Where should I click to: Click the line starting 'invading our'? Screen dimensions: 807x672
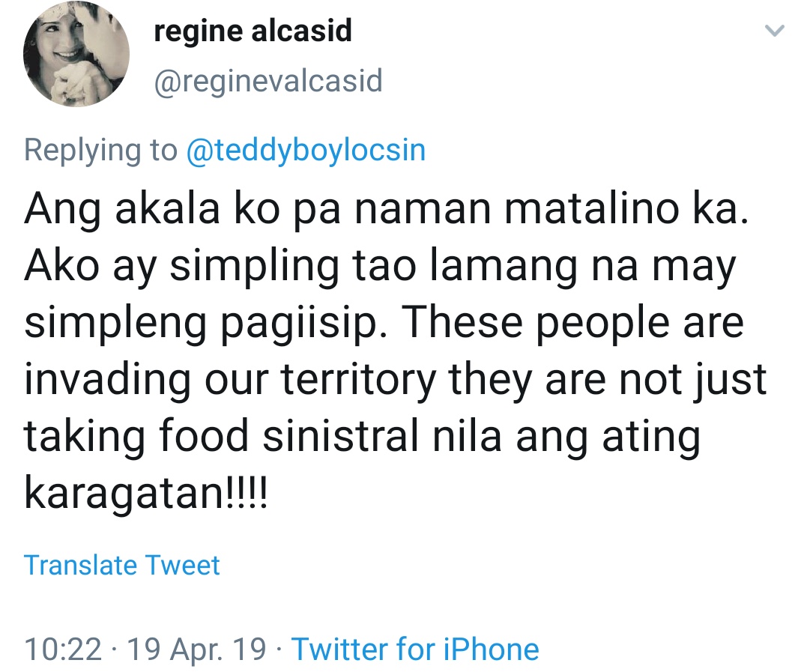tap(396, 379)
